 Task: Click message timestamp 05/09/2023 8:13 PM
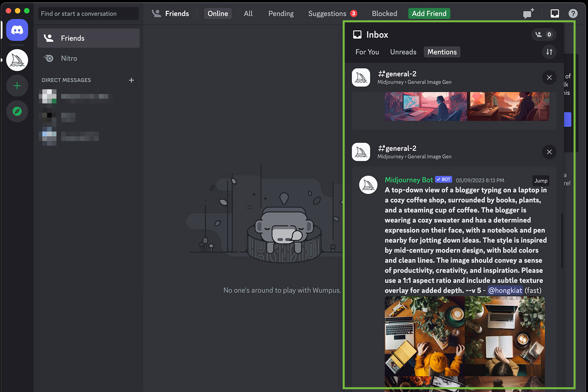pyautogui.click(x=480, y=181)
